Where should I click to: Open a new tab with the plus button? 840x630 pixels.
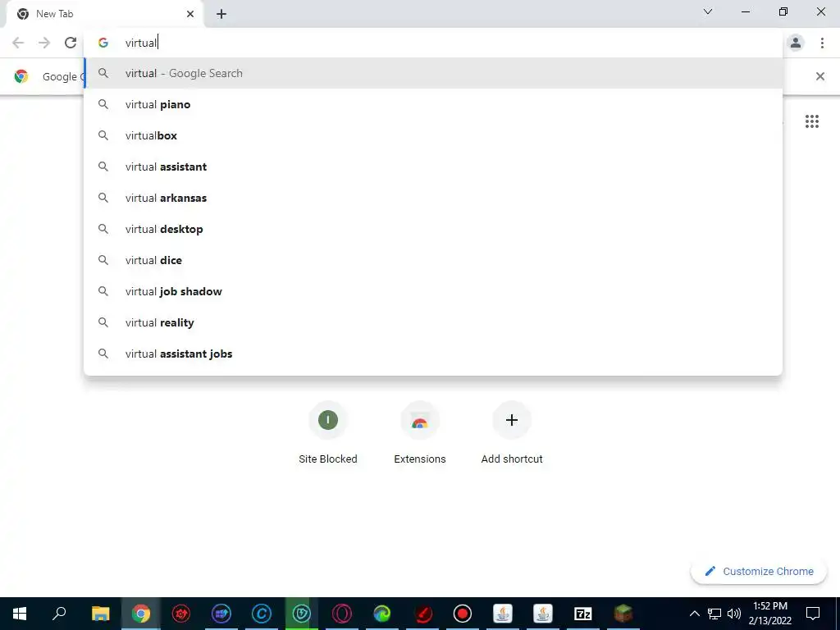point(221,15)
